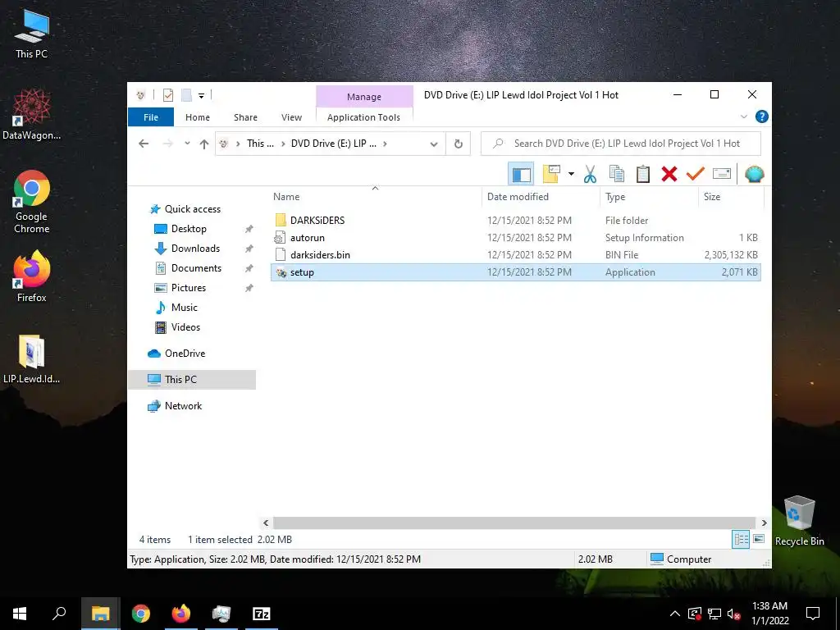Viewport: 840px width, 630px height.
Task: Switch to the Home ribbon tab
Action: [x=198, y=117]
